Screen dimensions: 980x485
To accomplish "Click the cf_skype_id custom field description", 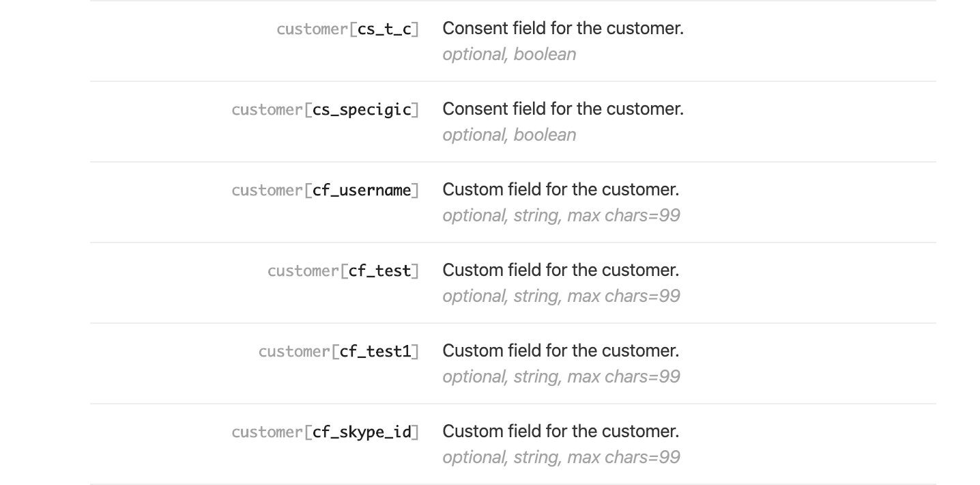I will point(561,432).
